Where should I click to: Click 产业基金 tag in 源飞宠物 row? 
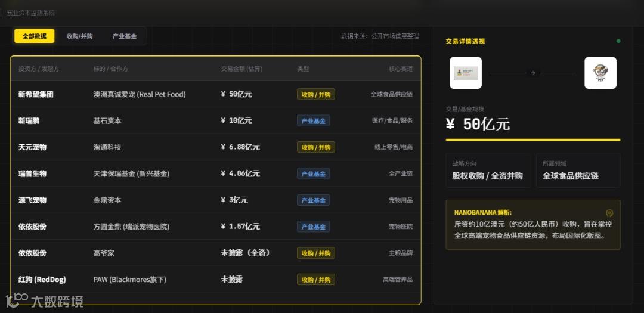click(x=314, y=200)
